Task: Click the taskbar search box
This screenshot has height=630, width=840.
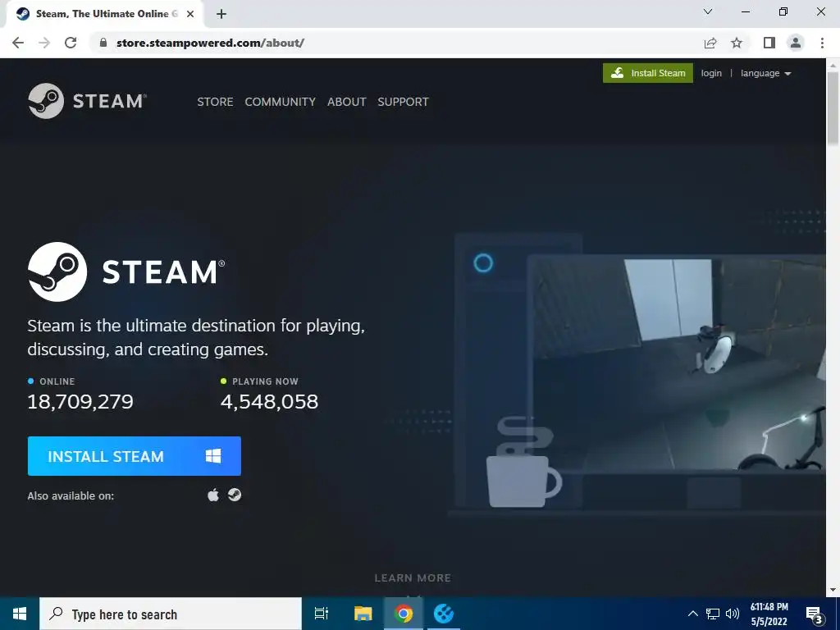Action: (171, 614)
